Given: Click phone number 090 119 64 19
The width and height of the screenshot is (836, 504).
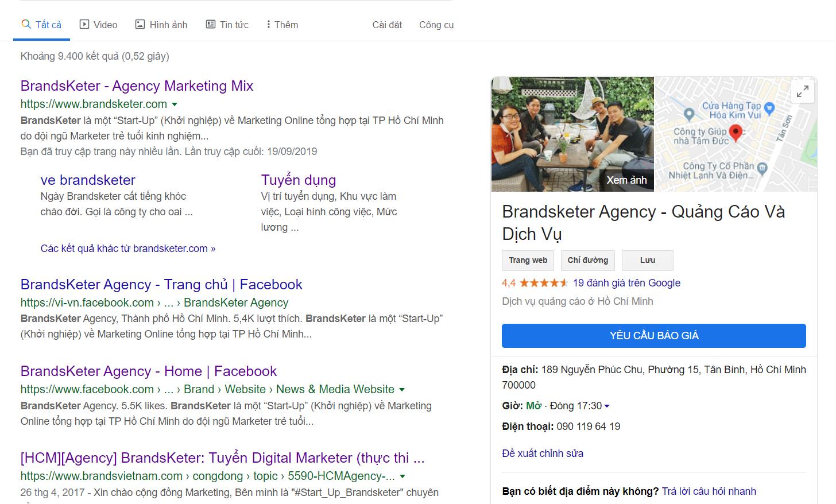Looking at the screenshot, I should (589, 427).
